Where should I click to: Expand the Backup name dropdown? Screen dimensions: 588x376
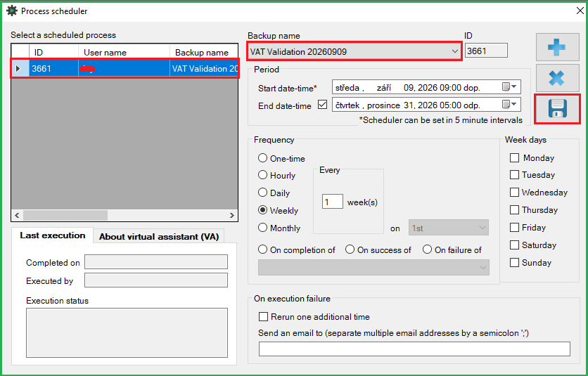tap(454, 51)
